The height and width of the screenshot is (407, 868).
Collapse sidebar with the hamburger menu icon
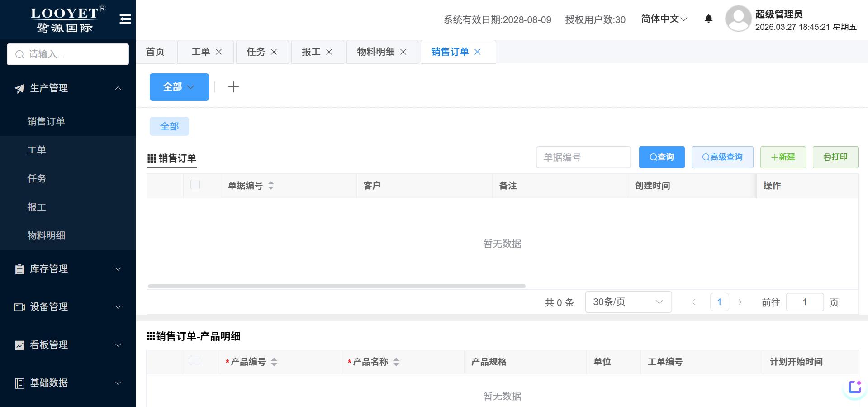click(x=125, y=19)
